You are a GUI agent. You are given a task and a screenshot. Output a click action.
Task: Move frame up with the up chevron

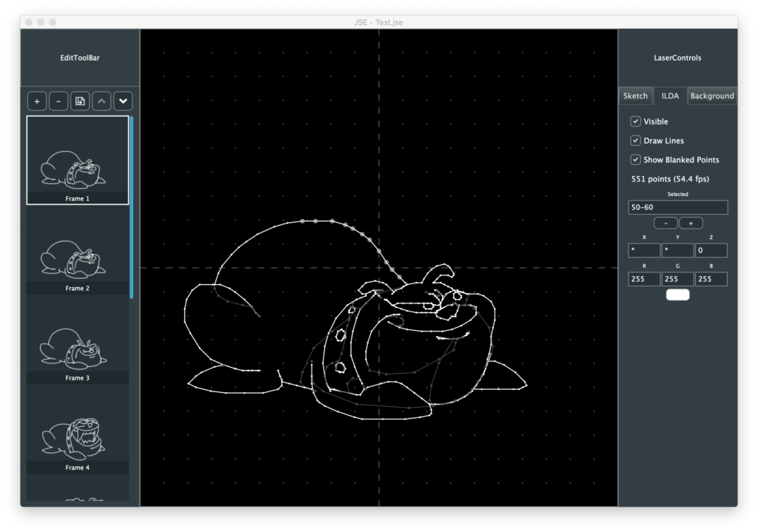click(101, 101)
